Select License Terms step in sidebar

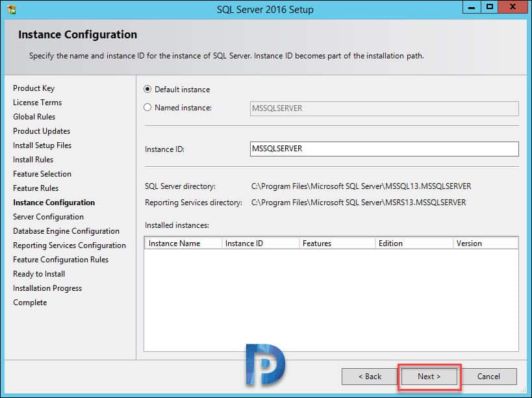37,103
